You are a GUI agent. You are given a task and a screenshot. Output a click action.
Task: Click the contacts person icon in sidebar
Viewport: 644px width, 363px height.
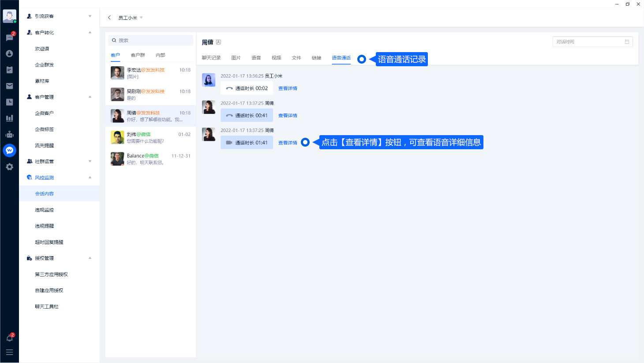point(9,53)
